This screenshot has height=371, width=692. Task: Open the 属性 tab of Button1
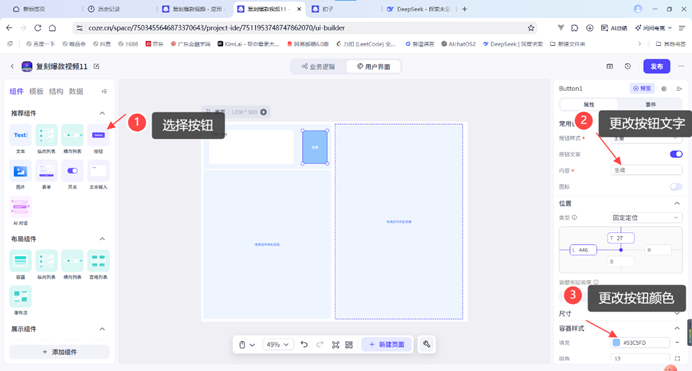click(589, 105)
